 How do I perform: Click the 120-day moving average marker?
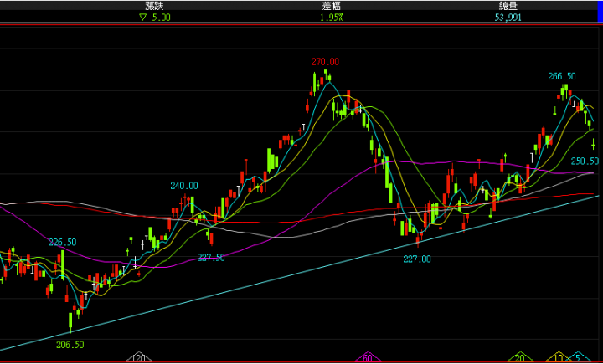(x=139, y=358)
